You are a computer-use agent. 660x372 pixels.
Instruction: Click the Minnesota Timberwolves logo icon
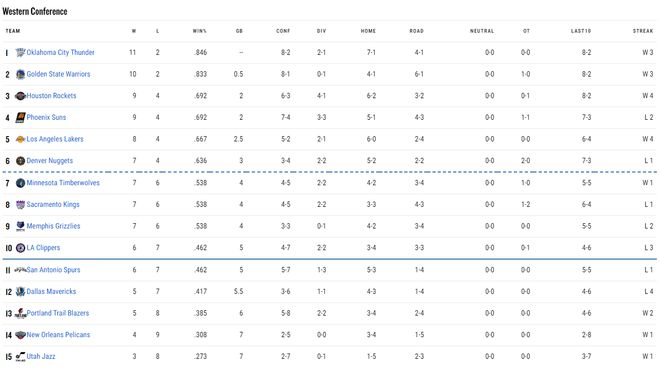click(20, 183)
